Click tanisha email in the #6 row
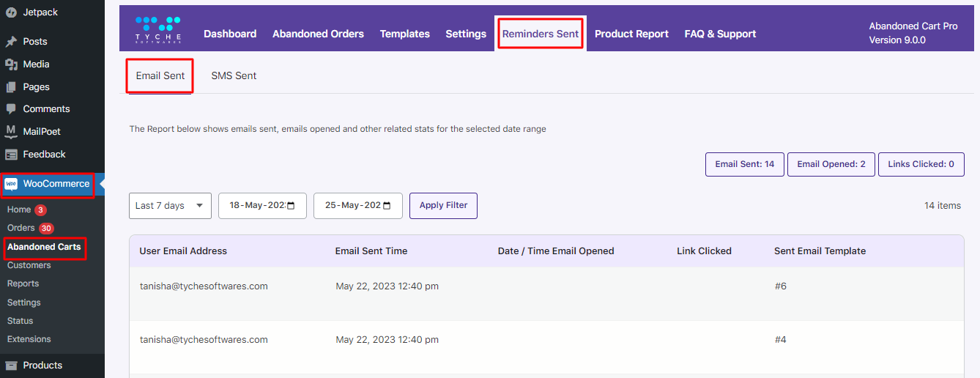This screenshot has width=980, height=378. [204, 286]
